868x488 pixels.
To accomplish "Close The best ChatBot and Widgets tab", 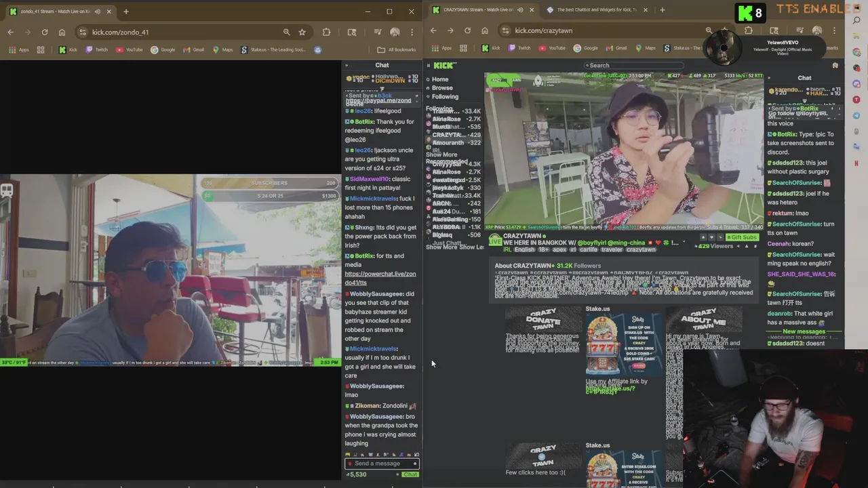I will [x=645, y=9].
